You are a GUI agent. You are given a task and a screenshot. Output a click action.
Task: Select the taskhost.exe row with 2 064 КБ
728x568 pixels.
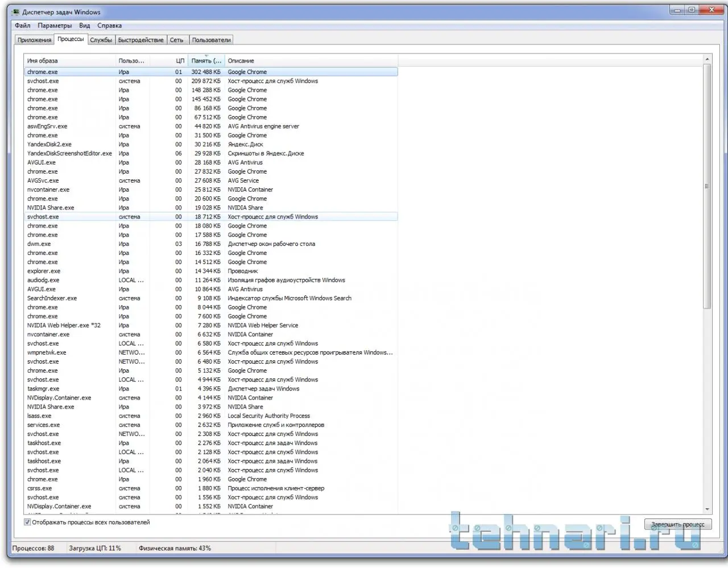pyautogui.click(x=211, y=462)
